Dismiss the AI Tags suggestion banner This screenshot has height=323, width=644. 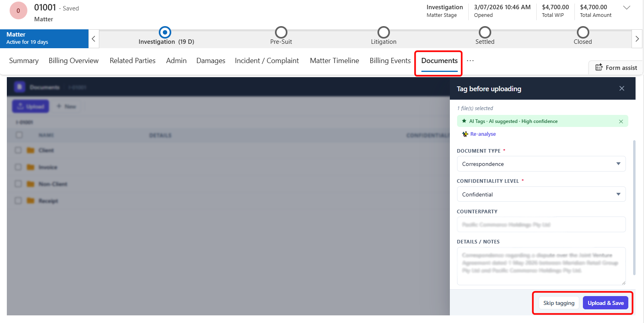[621, 121]
